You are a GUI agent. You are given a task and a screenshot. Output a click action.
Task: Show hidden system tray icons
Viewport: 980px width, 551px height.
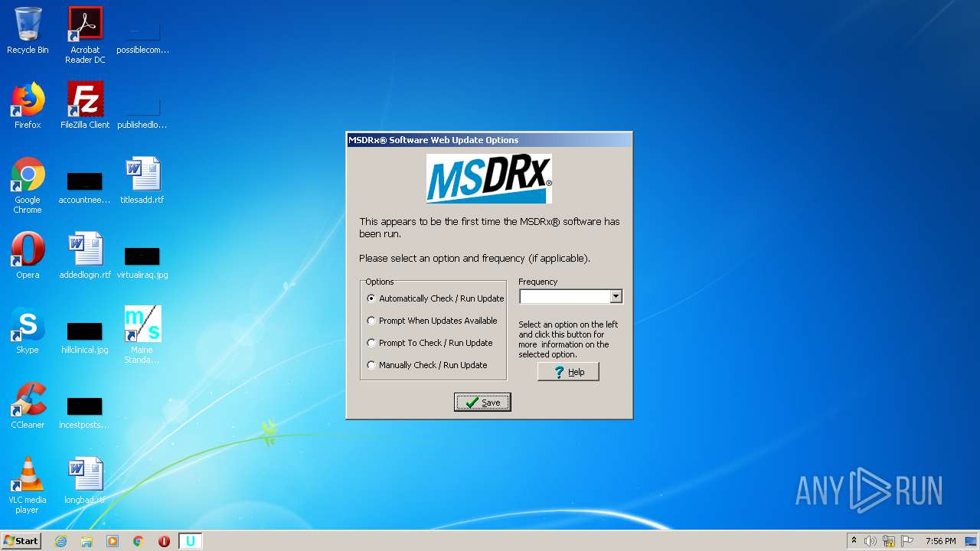(x=854, y=541)
